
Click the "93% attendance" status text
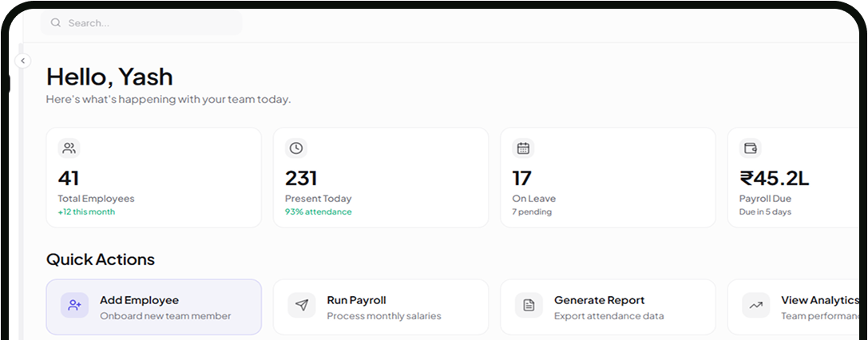(x=318, y=212)
